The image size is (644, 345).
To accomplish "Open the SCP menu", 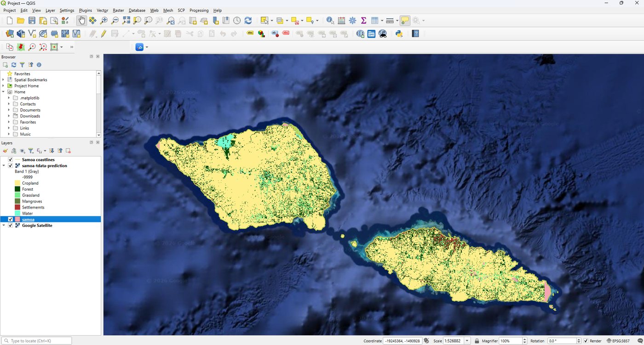I will click(181, 10).
